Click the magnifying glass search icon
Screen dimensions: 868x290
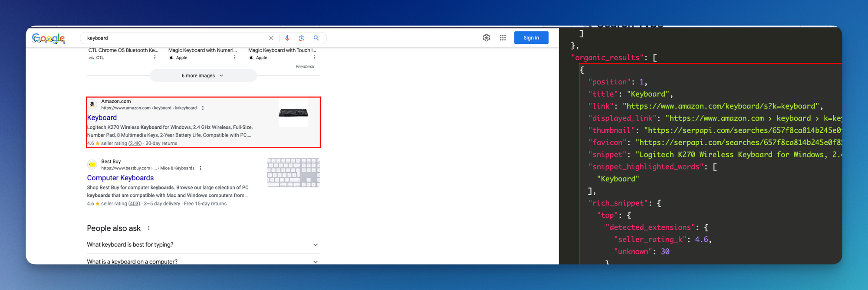pyautogui.click(x=316, y=38)
